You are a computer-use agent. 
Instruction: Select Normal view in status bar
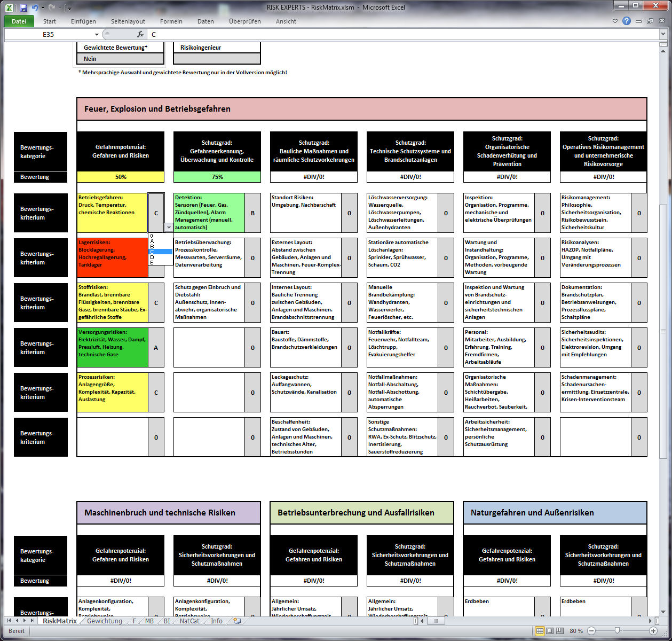click(x=540, y=631)
